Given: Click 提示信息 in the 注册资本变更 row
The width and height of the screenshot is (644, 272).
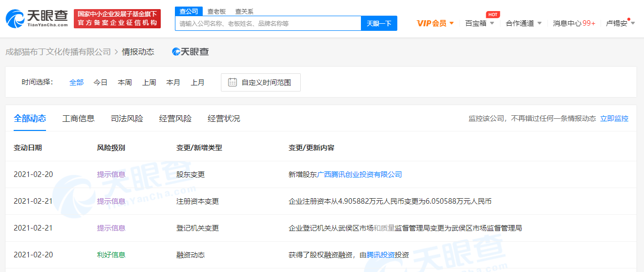Looking at the screenshot, I should [x=111, y=201].
